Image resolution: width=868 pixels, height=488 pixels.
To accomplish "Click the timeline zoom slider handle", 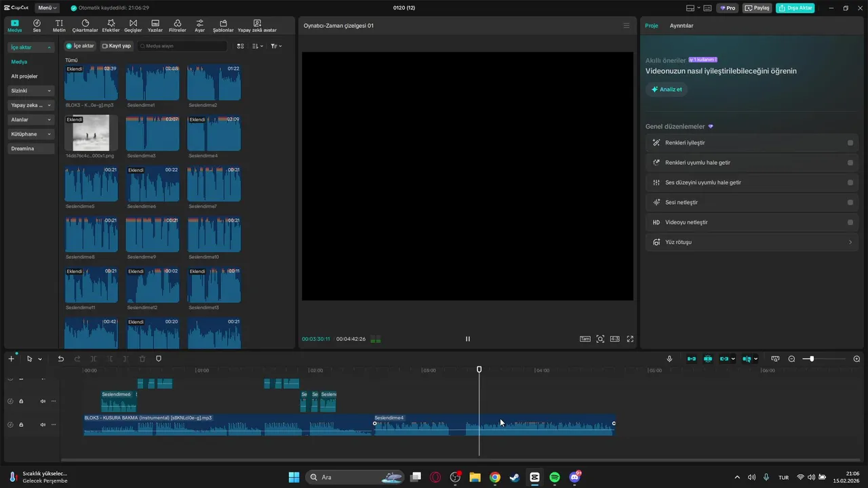I will point(812,359).
